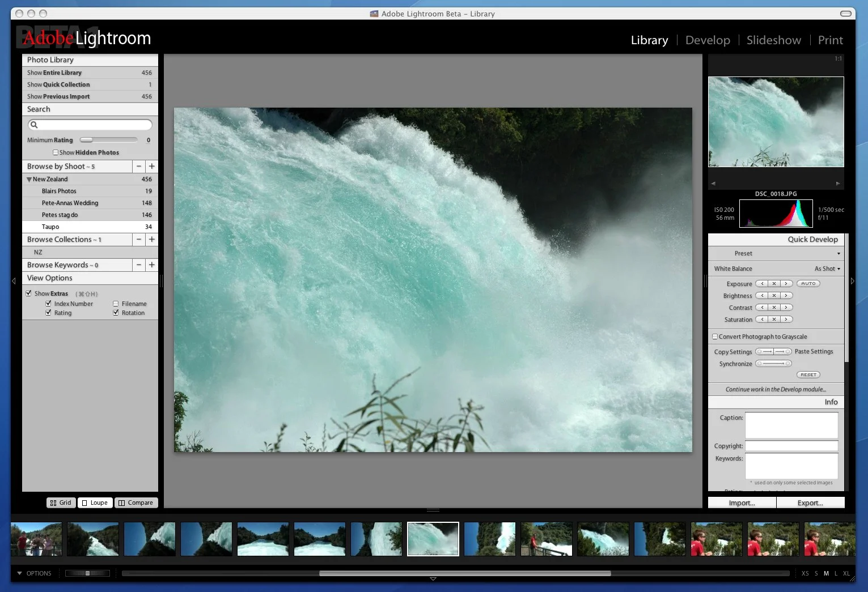Click the Paste Settings arrow button
Screen dimensions: 868x592
click(x=783, y=352)
